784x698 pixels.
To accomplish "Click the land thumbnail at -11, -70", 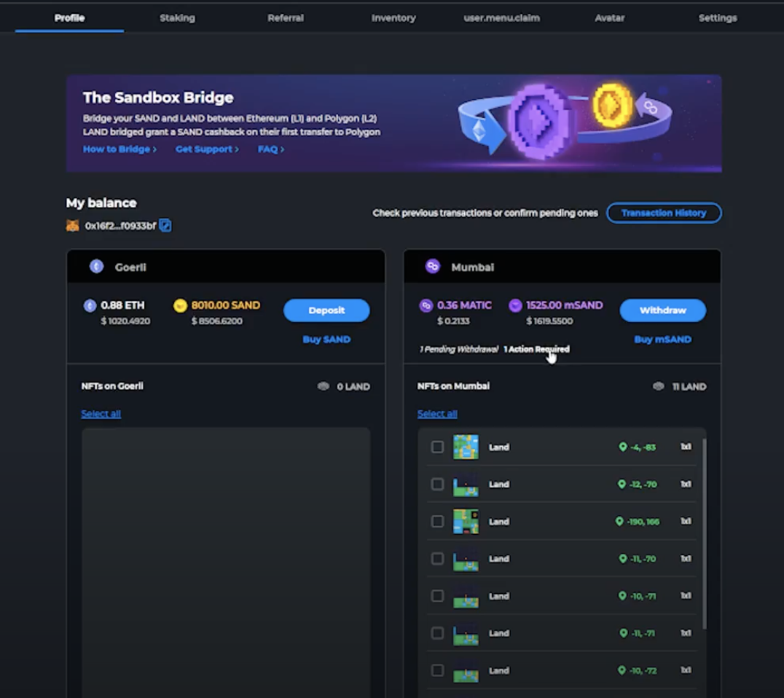I will pos(466,559).
